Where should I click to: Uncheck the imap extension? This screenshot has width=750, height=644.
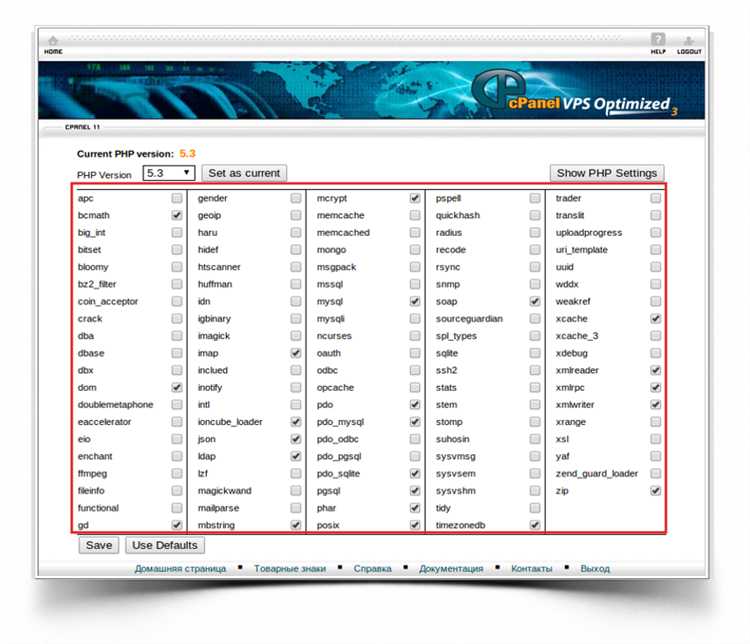click(296, 353)
